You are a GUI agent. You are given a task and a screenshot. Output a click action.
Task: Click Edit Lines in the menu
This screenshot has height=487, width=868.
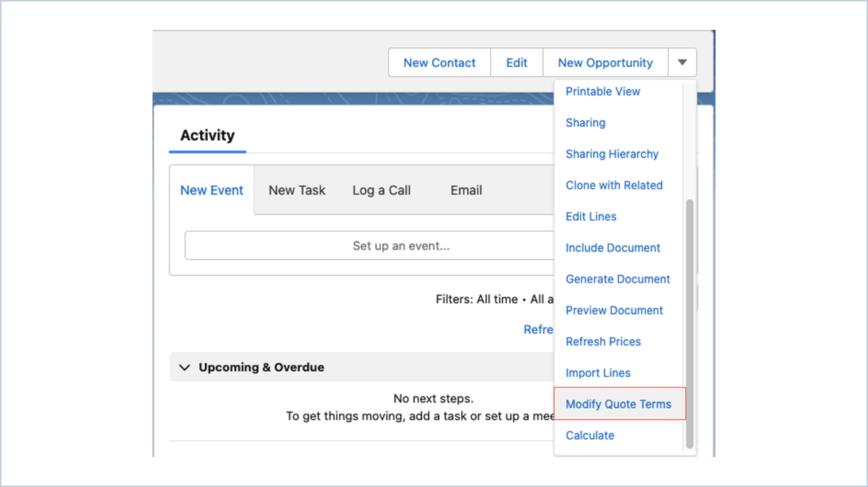pyautogui.click(x=591, y=217)
